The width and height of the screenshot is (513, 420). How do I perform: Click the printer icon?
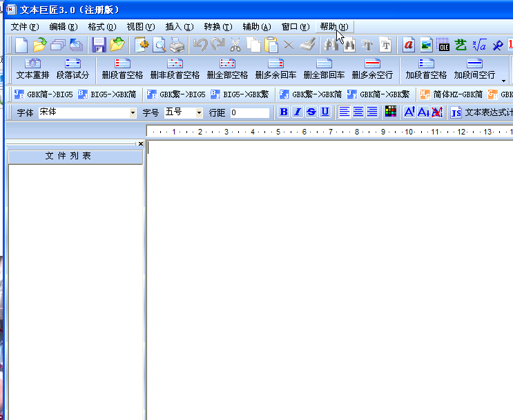pyautogui.click(x=177, y=45)
